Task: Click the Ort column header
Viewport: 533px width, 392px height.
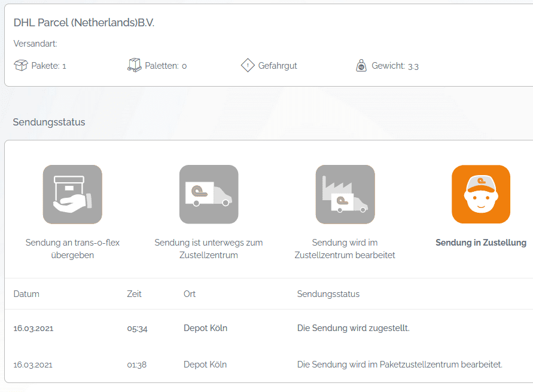Action: (x=190, y=294)
